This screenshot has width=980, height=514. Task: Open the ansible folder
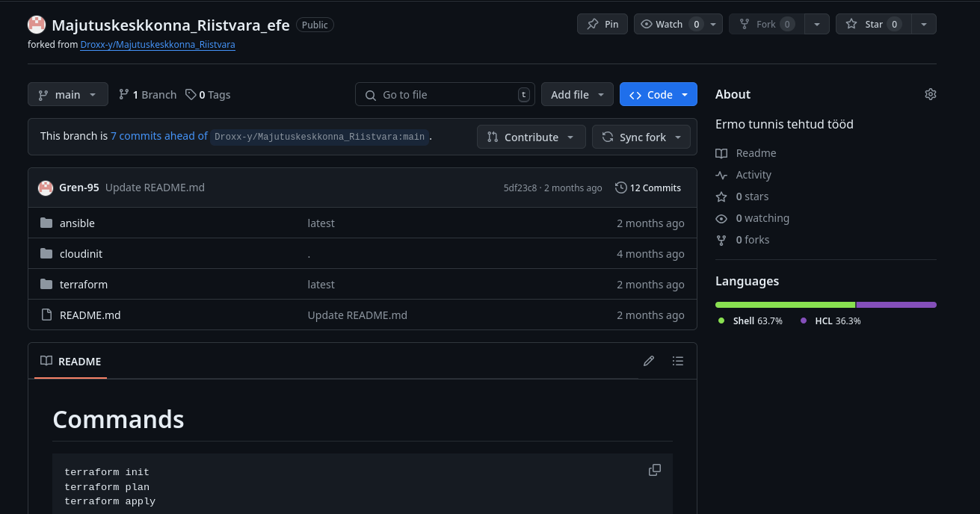click(x=77, y=223)
